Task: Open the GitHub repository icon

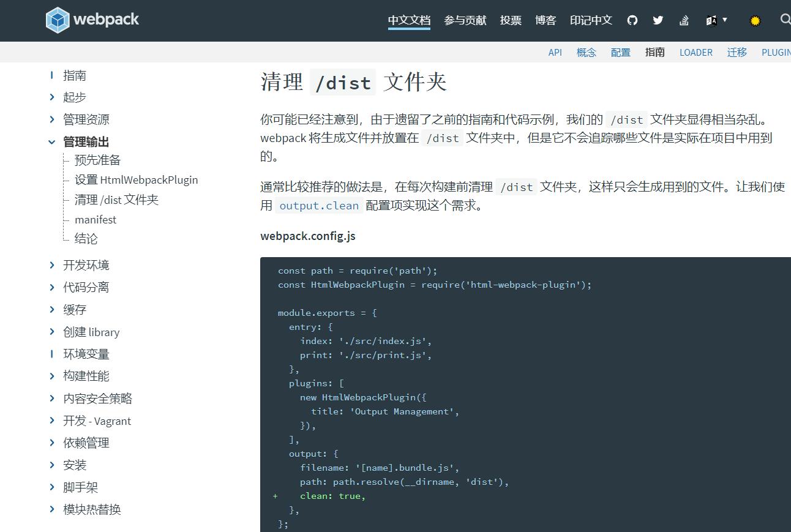Action: point(632,20)
